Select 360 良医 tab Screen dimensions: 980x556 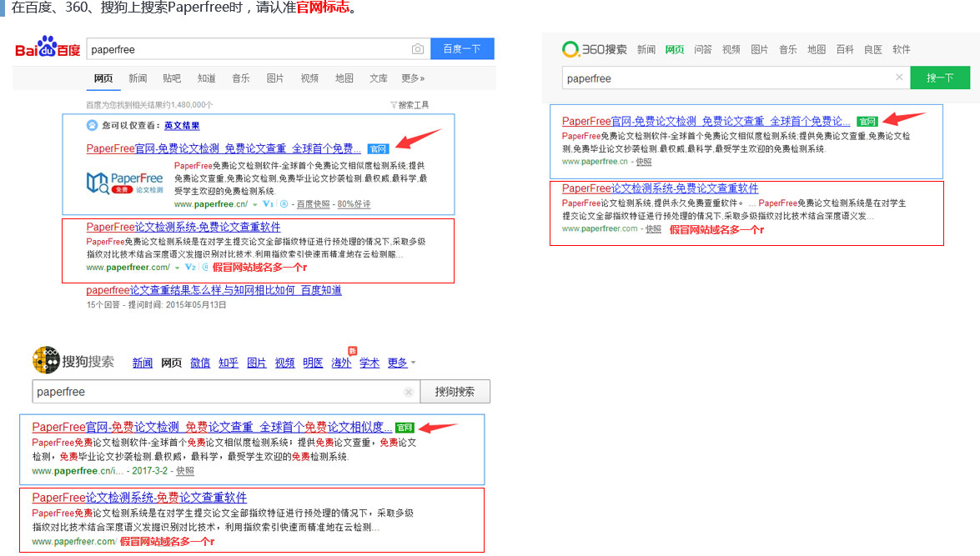click(x=873, y=49)
